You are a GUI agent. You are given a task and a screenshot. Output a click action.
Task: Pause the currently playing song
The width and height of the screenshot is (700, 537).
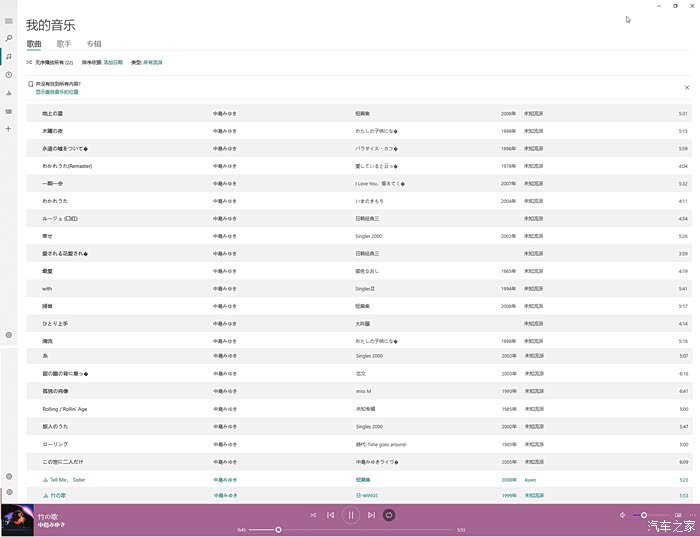350,515
